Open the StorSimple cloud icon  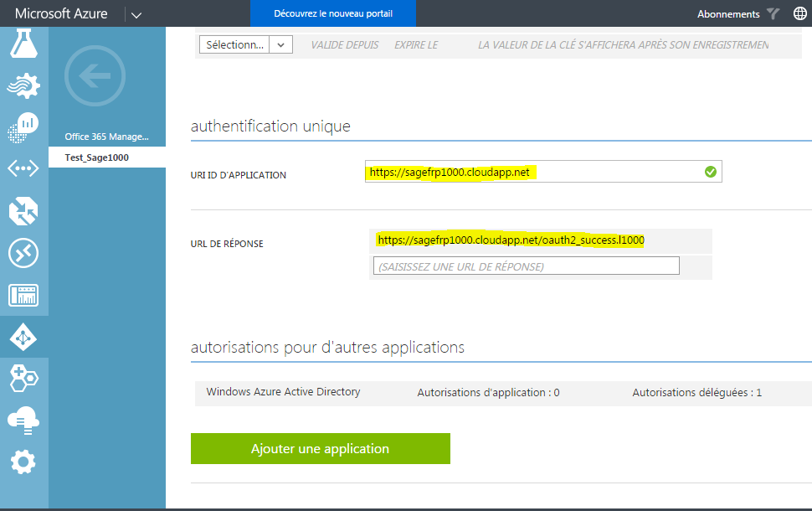(23, 421)
